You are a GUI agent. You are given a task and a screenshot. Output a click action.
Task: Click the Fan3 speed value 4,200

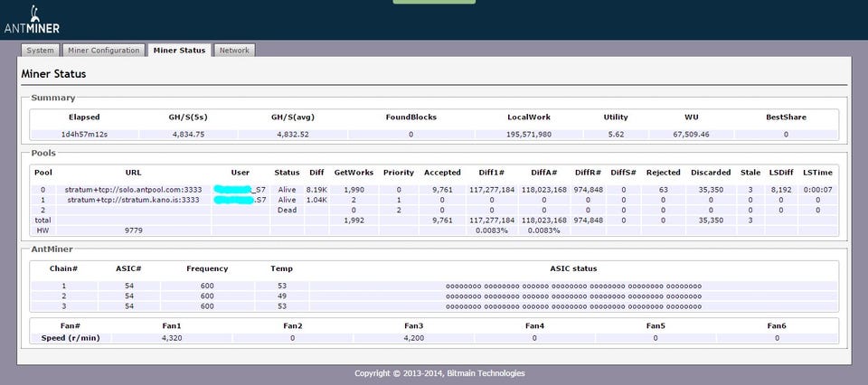(413, 338)
